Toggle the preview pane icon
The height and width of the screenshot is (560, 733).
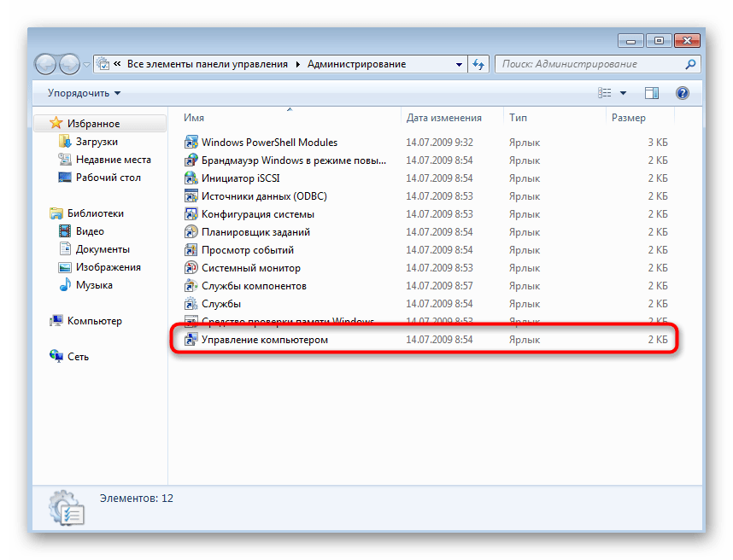tap(652, 93)
